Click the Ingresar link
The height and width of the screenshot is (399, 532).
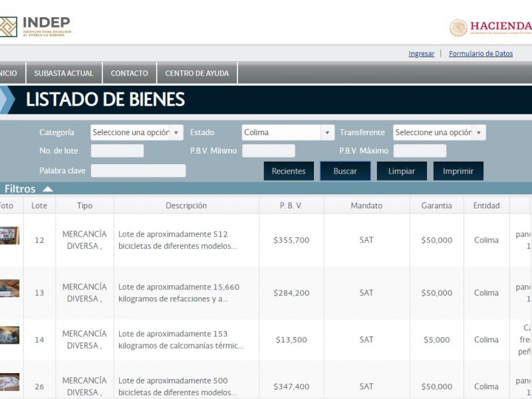pos(422,54)
